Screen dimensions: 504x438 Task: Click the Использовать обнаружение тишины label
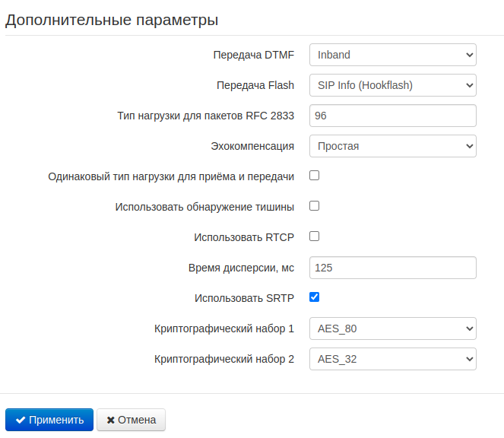[204, 207]
